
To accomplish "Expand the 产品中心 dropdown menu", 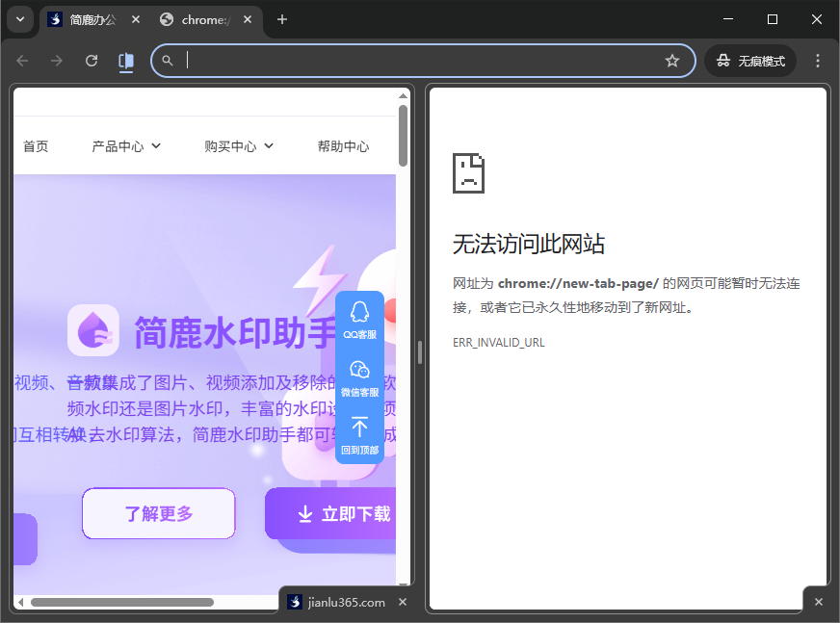I will (126, 145).
